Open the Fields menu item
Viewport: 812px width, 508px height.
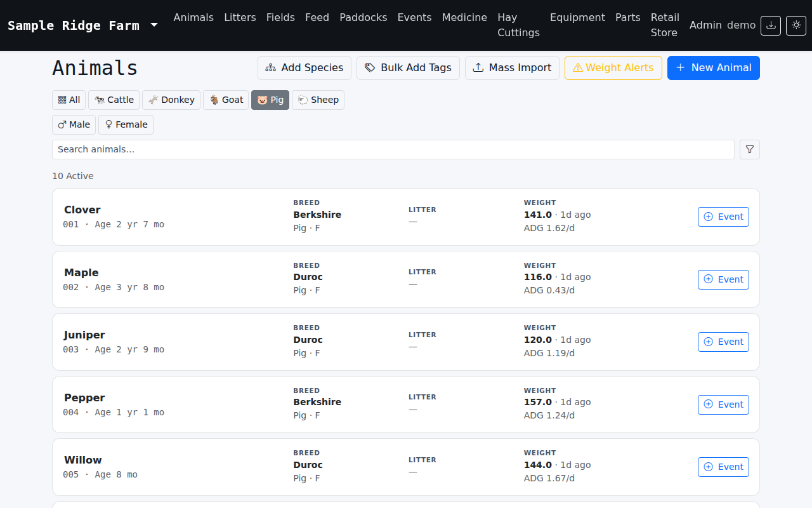click(280, 18)
